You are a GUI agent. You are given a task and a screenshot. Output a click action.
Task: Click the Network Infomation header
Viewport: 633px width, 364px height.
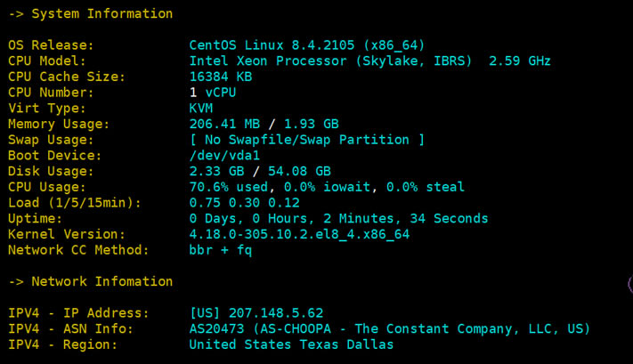click(x=91, y=281)
